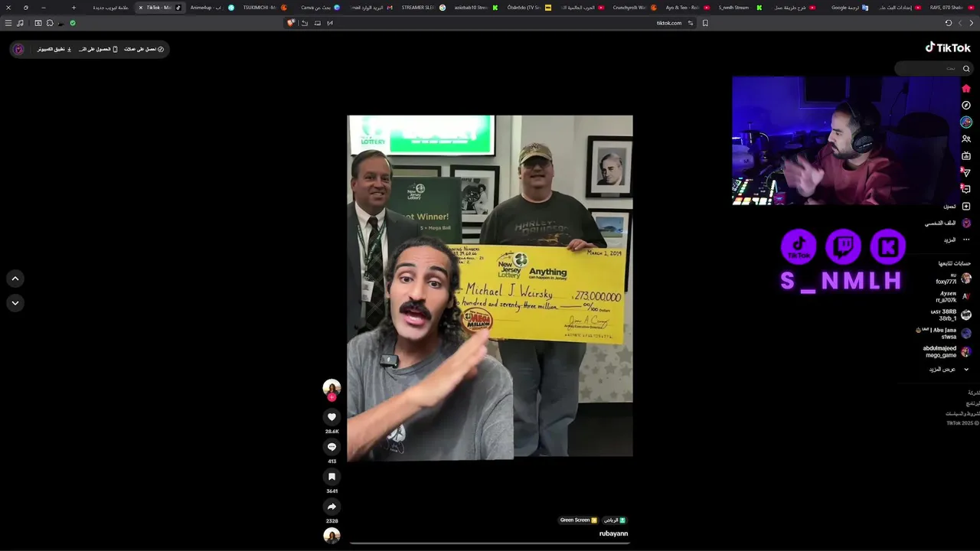
Task: Open the Explore compass icon
Action: [x=966, y=105]
